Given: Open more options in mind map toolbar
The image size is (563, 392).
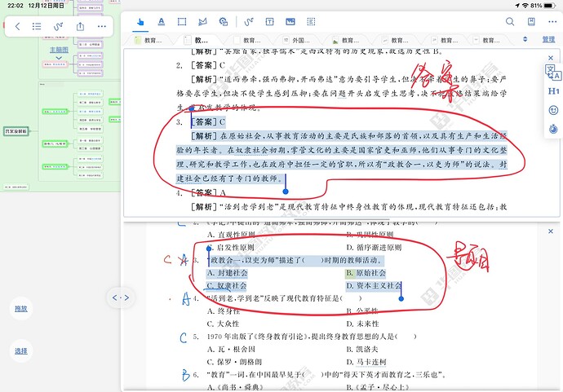Looking at the screenshot, I should pos(102,26).
